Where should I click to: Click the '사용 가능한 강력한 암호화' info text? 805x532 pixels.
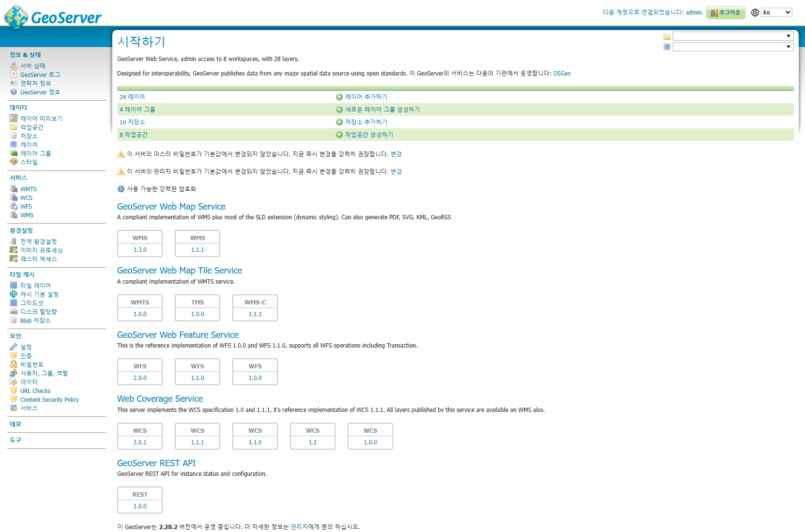pos(161,189)
